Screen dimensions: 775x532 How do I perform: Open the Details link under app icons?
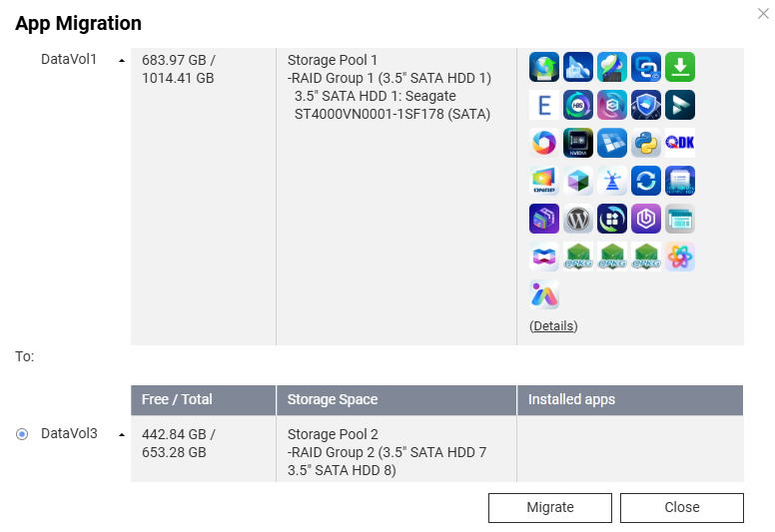(553, 325)
